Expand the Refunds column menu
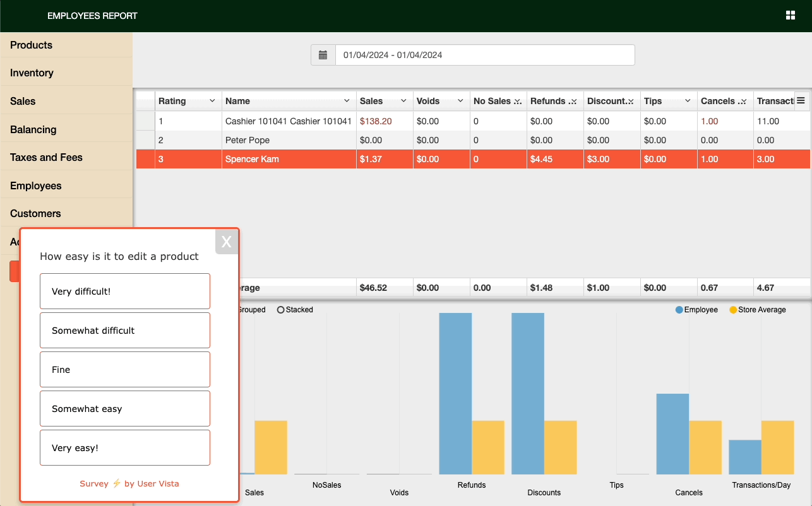The image size is (812, 506). click(574, 100)
